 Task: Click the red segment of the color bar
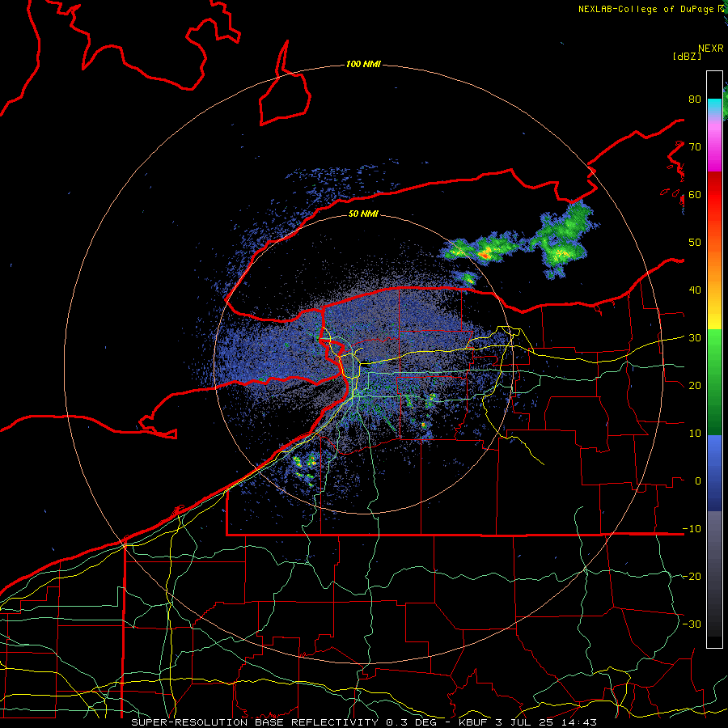point(714,195)
